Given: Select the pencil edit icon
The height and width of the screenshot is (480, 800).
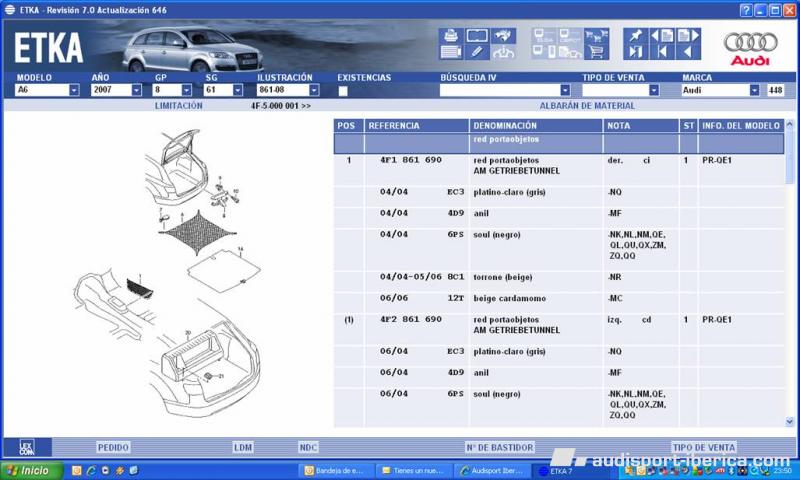Looking at the screenshot, I should click(x=477, y=52).
